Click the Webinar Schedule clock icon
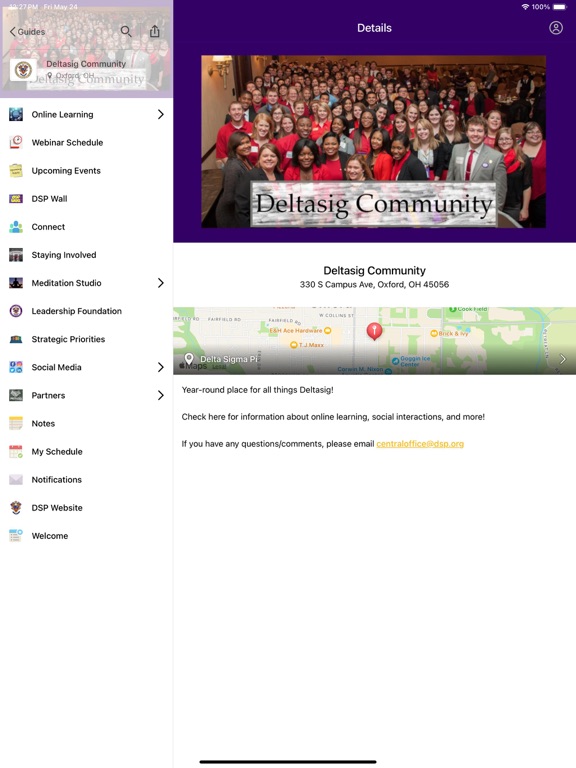Viewport: 576px width, 768px height. coord(16,143)
